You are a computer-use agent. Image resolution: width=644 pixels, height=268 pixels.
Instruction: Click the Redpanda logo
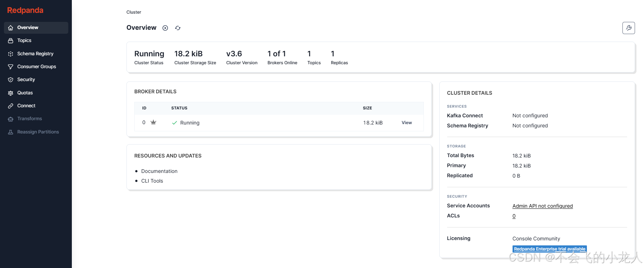[25, 10]
